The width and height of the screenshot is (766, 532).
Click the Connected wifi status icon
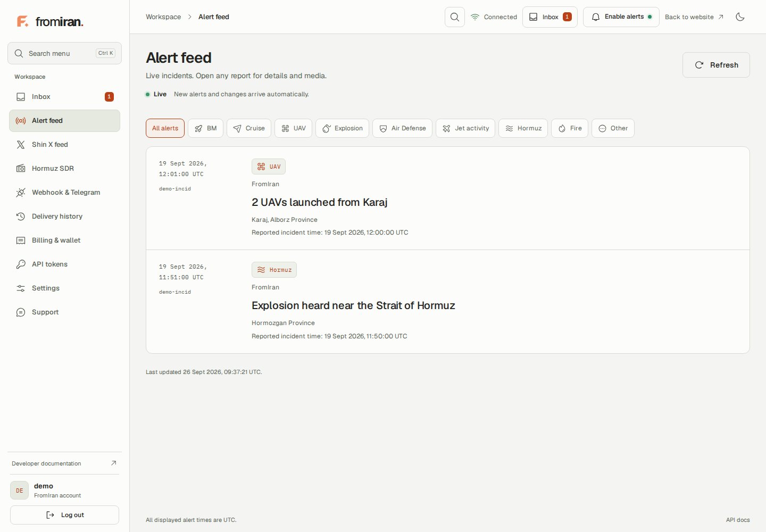(x=475, y=17)
